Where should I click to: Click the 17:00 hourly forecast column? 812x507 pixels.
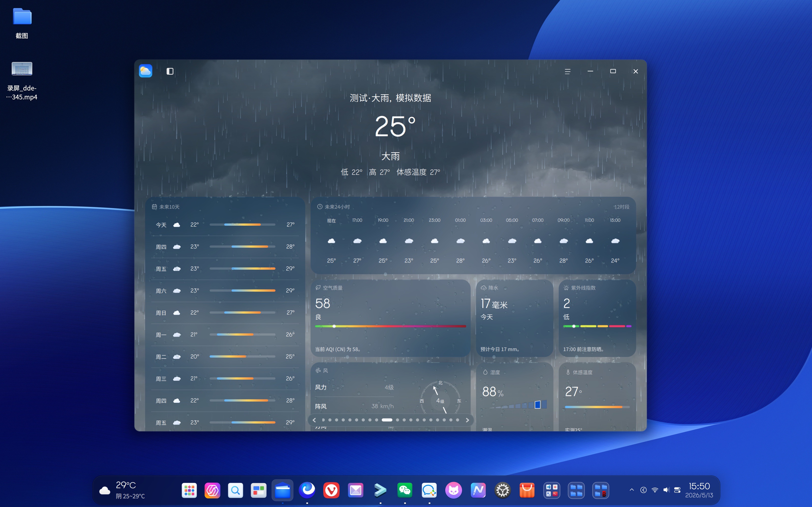[x=357, y=240]
